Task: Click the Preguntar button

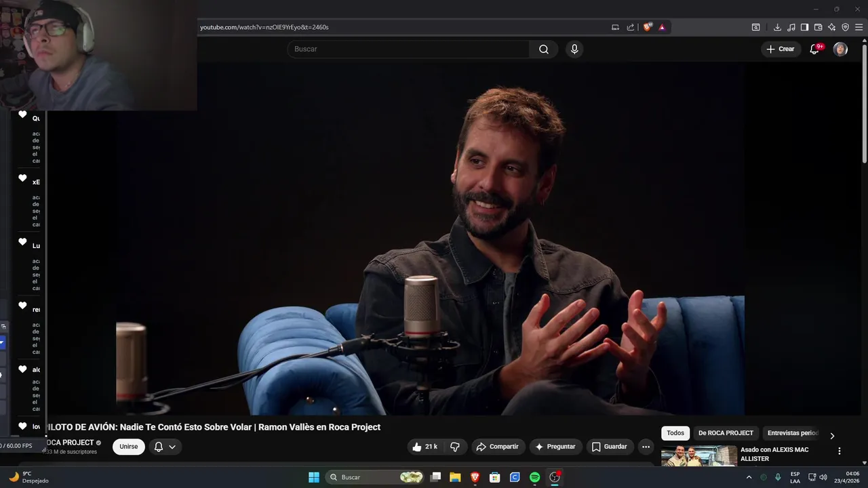Action: (x=555, y=447)
